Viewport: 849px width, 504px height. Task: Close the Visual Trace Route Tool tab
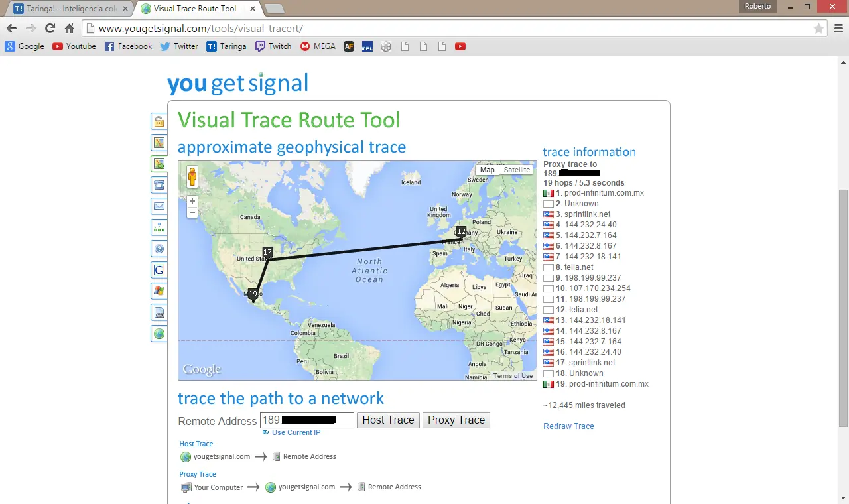[253, 9]
